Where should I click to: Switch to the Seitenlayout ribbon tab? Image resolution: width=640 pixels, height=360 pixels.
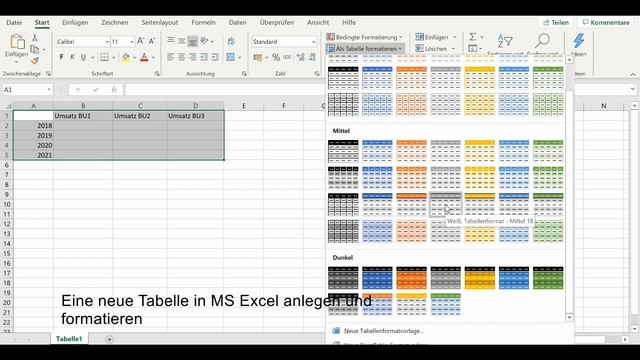(x=160, y=22)
